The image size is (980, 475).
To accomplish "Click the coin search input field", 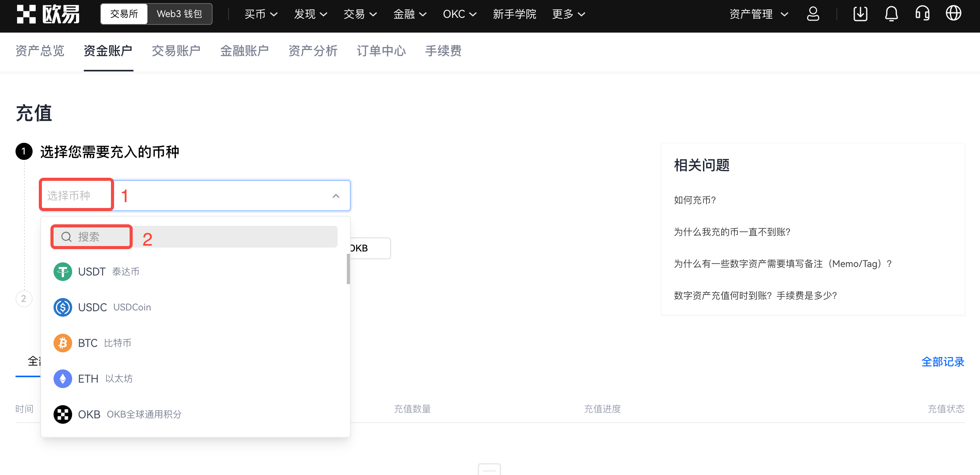I will (x=195, y=237).
